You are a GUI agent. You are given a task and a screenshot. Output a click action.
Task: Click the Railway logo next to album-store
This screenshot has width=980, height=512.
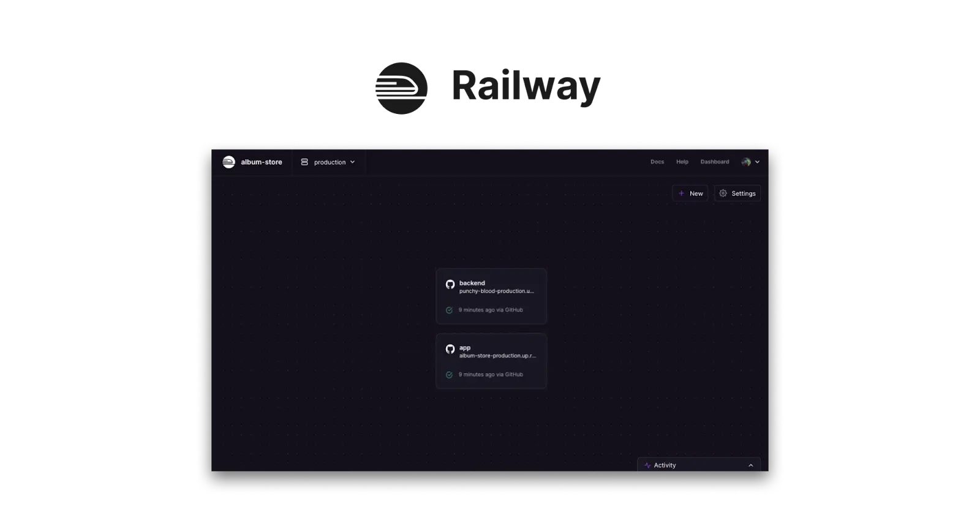coord(228,162)
